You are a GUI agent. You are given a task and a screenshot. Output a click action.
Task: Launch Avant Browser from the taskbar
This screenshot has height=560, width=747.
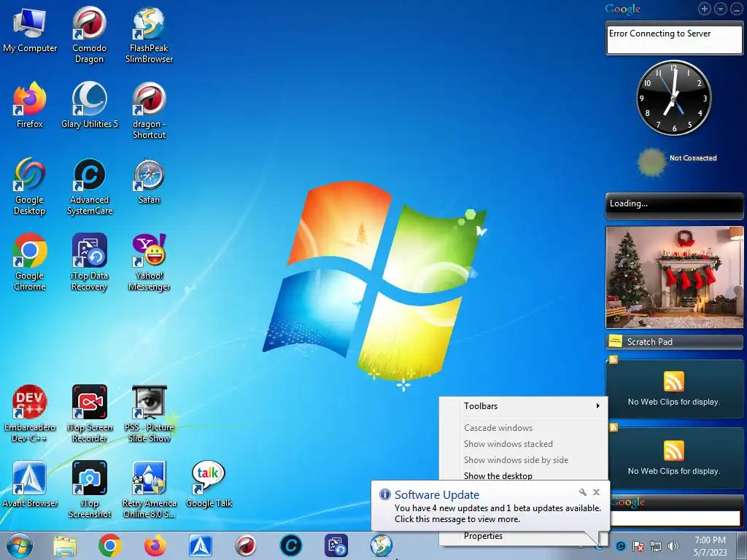(x=201, y=545)
